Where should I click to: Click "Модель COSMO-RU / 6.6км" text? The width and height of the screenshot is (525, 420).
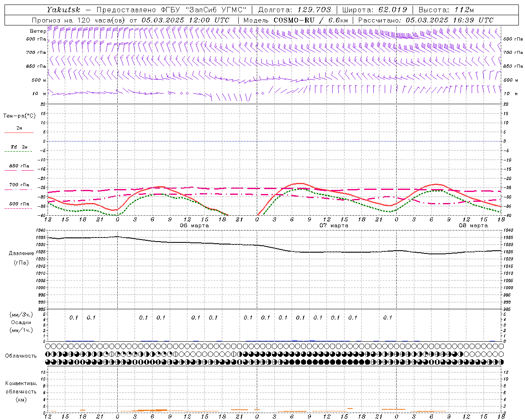296,20
